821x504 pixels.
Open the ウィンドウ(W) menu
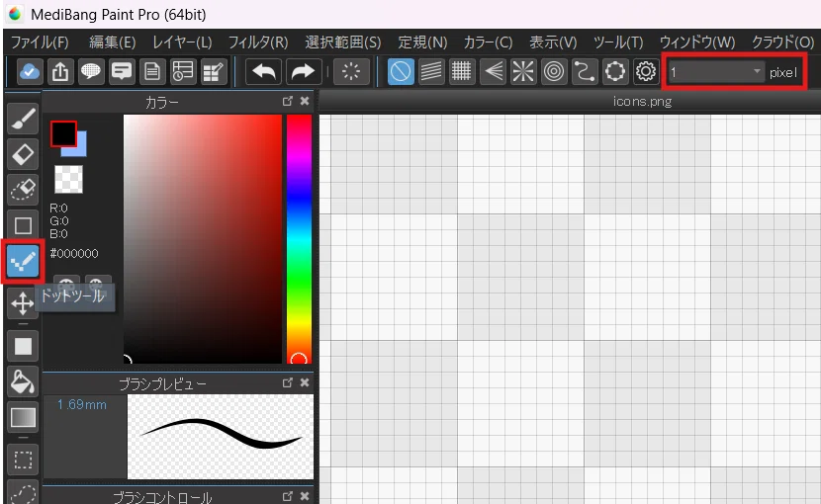(x=697, y=42)
